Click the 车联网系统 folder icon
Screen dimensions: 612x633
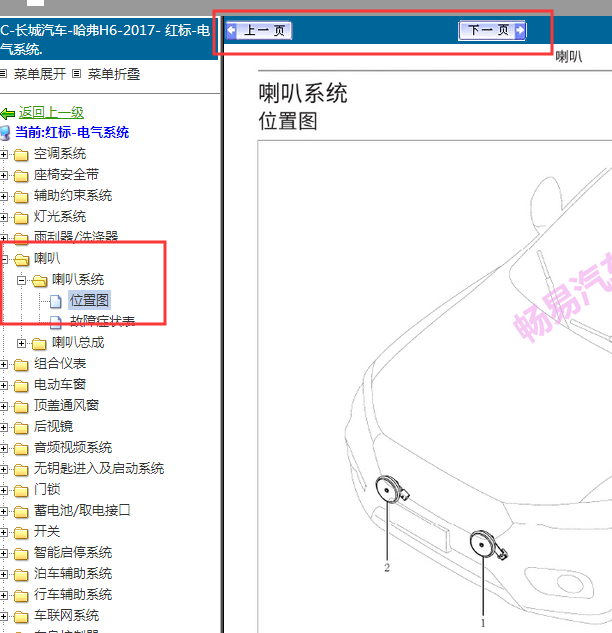click(x=21, y=616)
